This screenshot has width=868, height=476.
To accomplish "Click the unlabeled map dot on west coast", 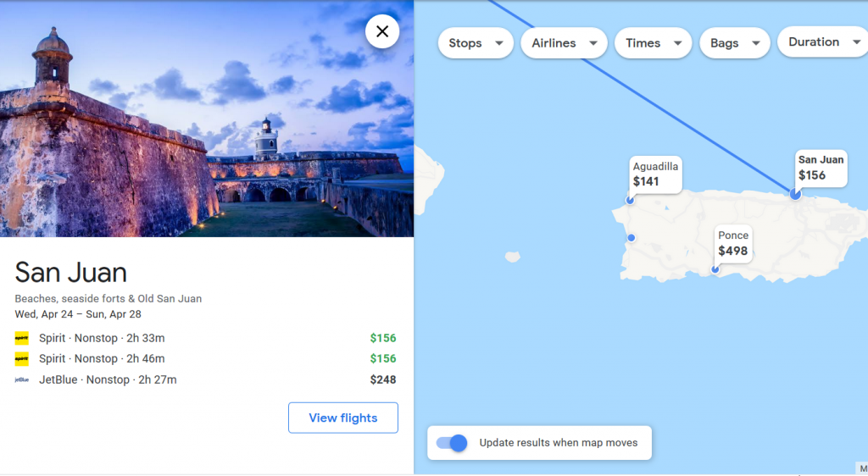I will point(631,238).
